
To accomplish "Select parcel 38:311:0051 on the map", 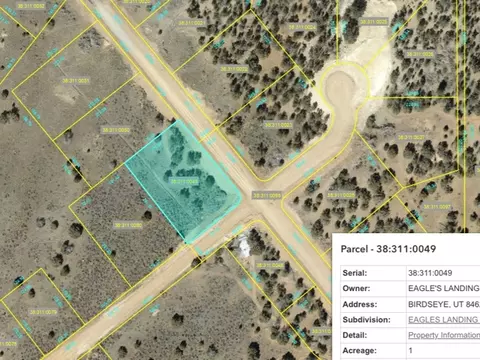I will pos(76,81).
